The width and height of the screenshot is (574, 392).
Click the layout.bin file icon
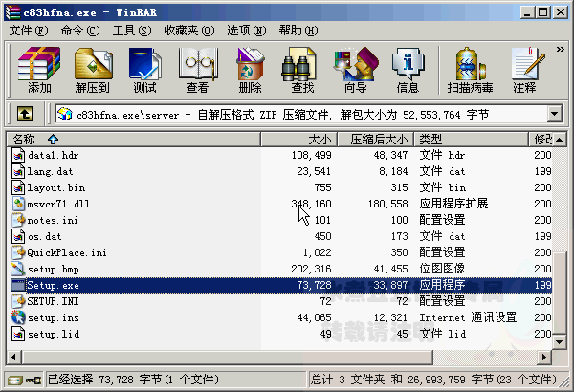[18, 187]
